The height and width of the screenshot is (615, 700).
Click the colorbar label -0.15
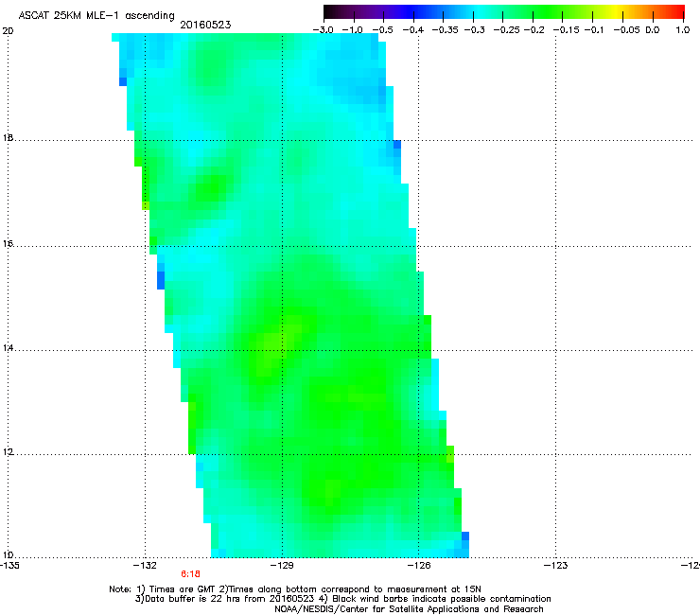[x=566, y=30]
